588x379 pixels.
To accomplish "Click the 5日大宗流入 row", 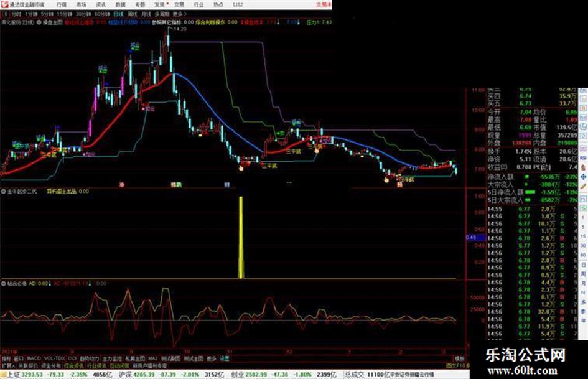I will click(x=533, y=200).
